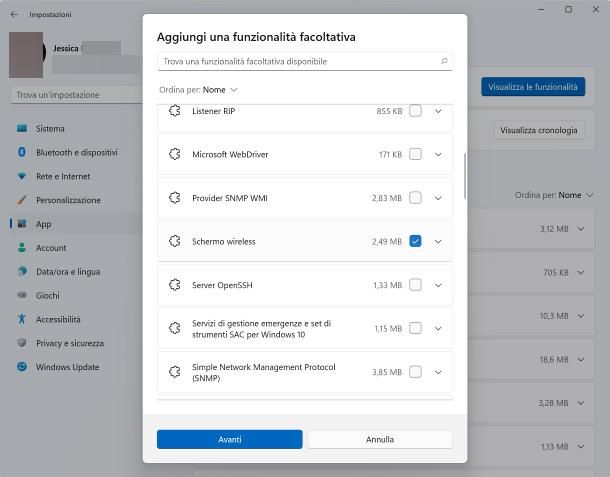The image size is (610, 477).
Task: Expand the Schermo wireless details chevron
Action: (438, 242)
